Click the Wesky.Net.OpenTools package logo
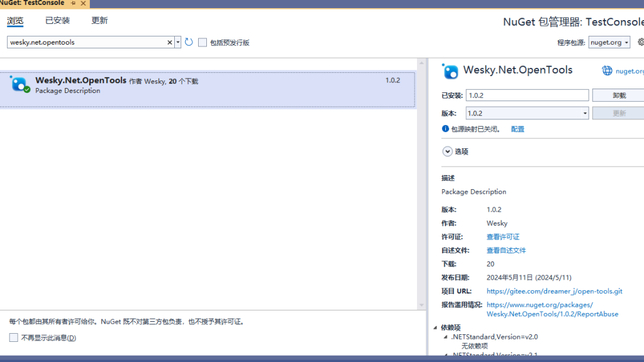 [x=19, y=82]
